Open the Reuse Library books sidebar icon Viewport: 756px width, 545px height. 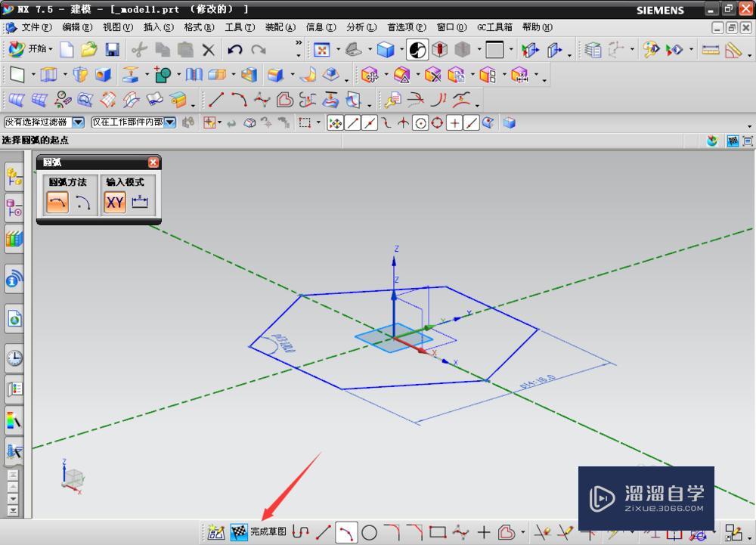tap(14, 239)
